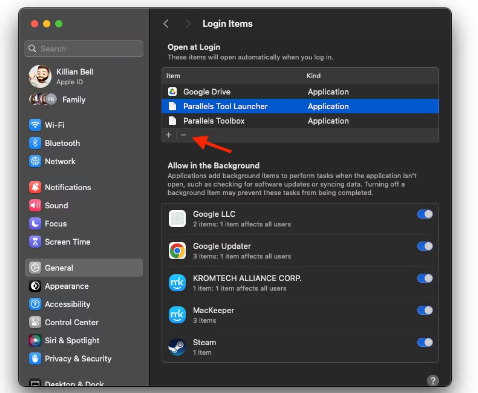478x393 pixels.
Task: Click the KROMTECH ALLIANCE CORP. name text
Action: click(x=247, y=278)
